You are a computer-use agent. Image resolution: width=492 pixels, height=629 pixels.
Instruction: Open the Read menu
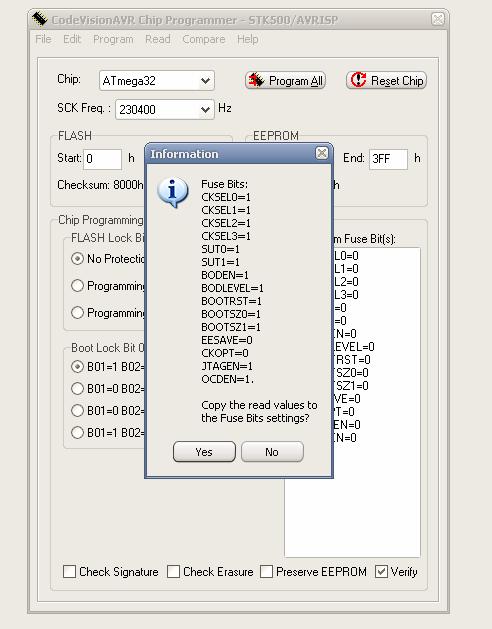click(158, 39)
